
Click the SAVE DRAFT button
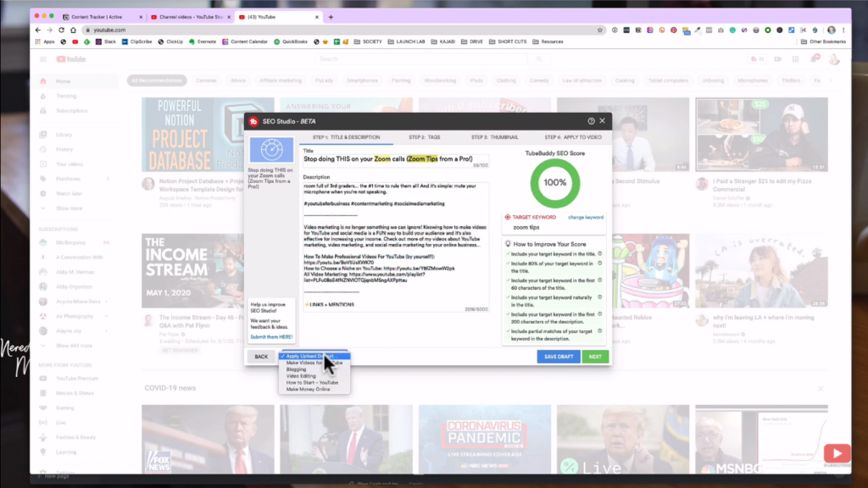click(559, 357)
